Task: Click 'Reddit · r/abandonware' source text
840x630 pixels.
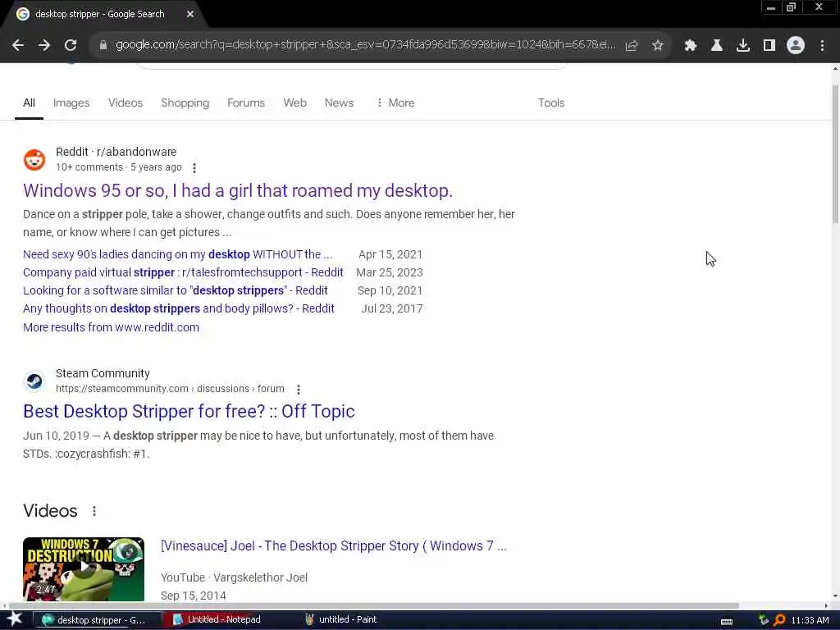Action: point(116,152)
